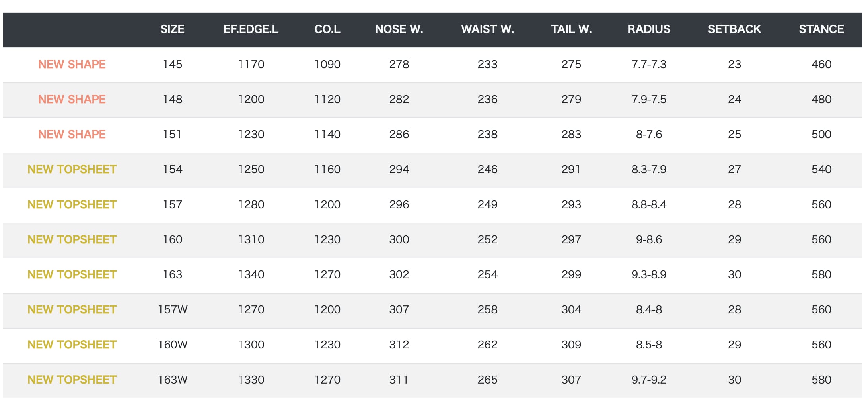Click the SIZE column header
The image size is (868, 415).
[172, 29]
